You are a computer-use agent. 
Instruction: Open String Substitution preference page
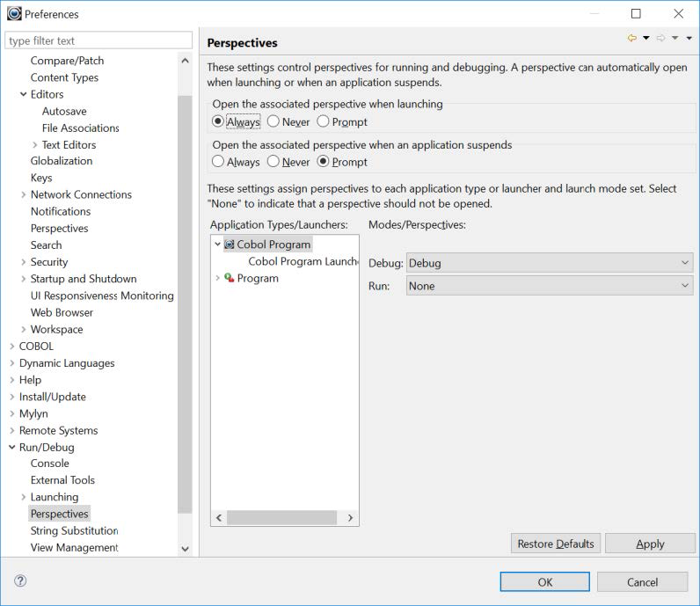pyautogui.click(x=74, y=530)
